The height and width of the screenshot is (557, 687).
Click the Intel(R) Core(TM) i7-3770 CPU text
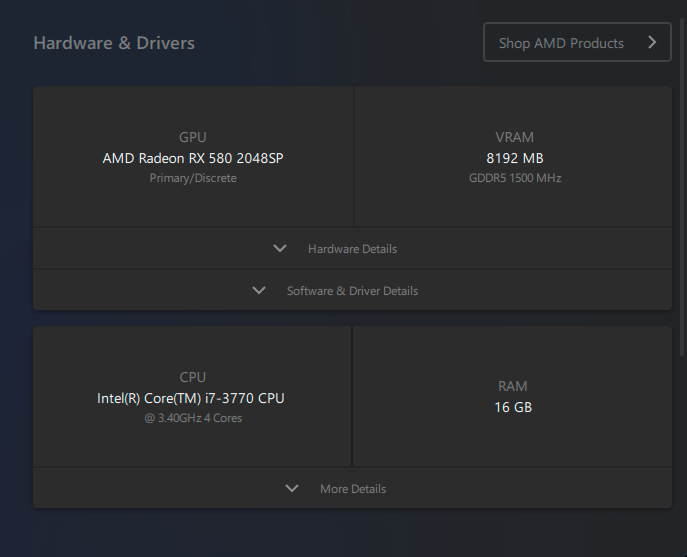(191, 398)
